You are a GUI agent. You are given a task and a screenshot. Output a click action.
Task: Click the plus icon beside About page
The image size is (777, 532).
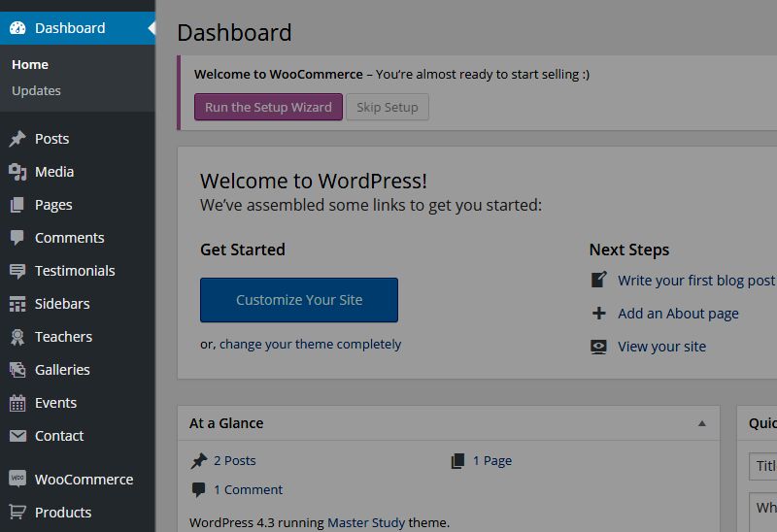click(x=598, y=313)
